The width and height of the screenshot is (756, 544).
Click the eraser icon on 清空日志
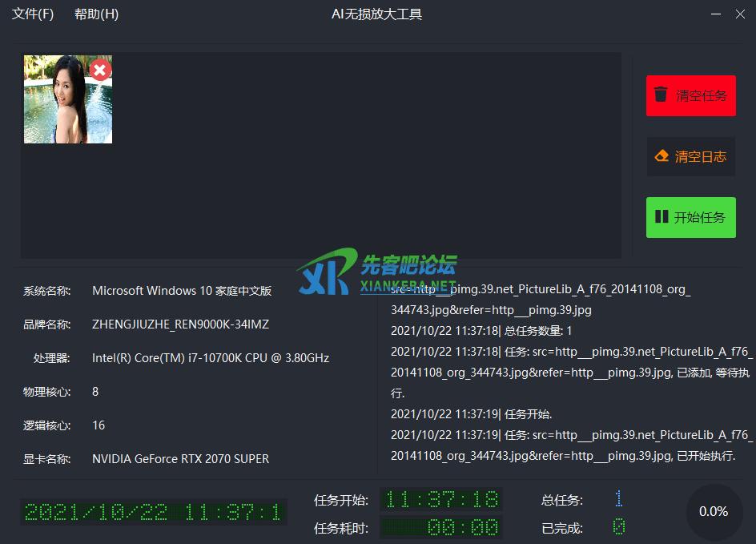(x=661, y=156)
